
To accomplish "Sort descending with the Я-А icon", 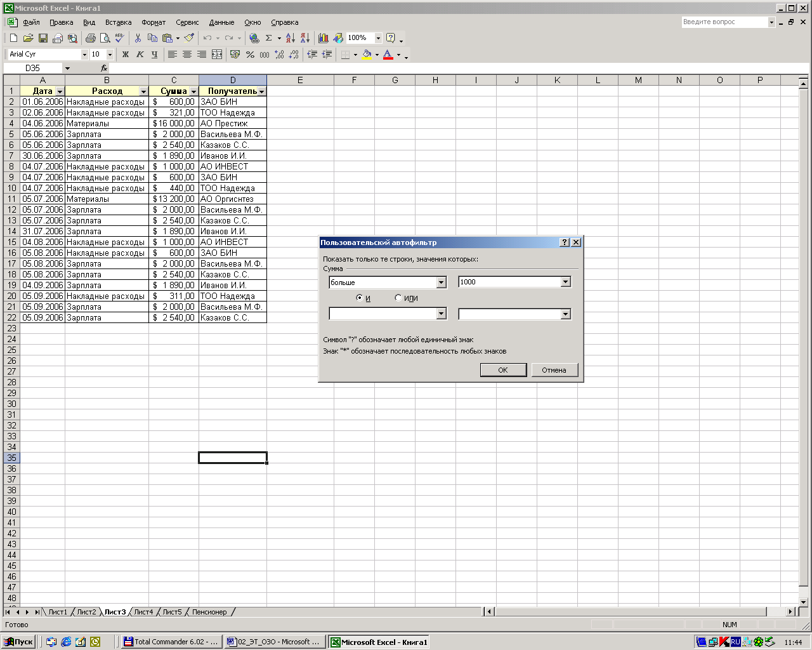I will click(x=305, y=38).
